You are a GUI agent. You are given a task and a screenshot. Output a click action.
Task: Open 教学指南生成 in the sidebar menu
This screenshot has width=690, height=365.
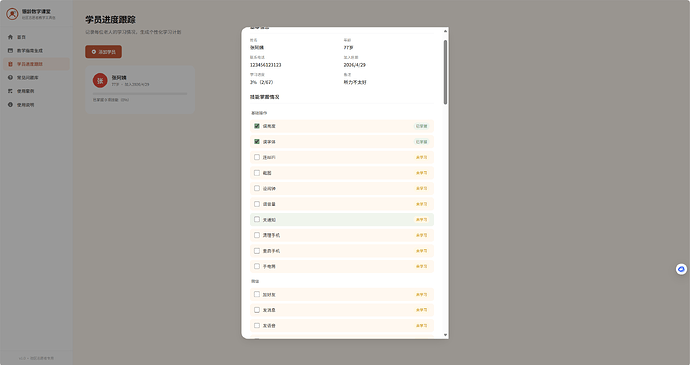pos(36,51)
